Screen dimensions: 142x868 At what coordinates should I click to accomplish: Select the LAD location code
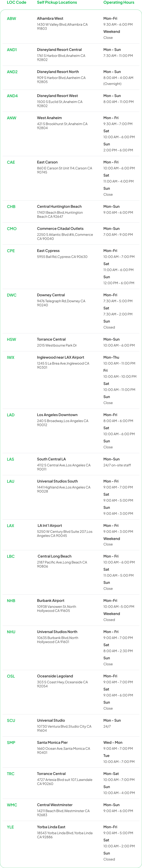(11, 415)
